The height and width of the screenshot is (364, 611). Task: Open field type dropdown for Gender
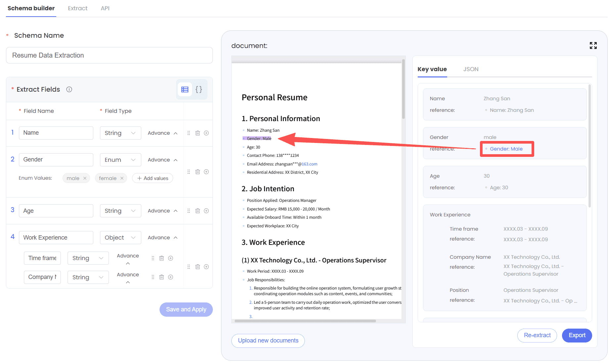pyautogui.click(x=120, y=160)
